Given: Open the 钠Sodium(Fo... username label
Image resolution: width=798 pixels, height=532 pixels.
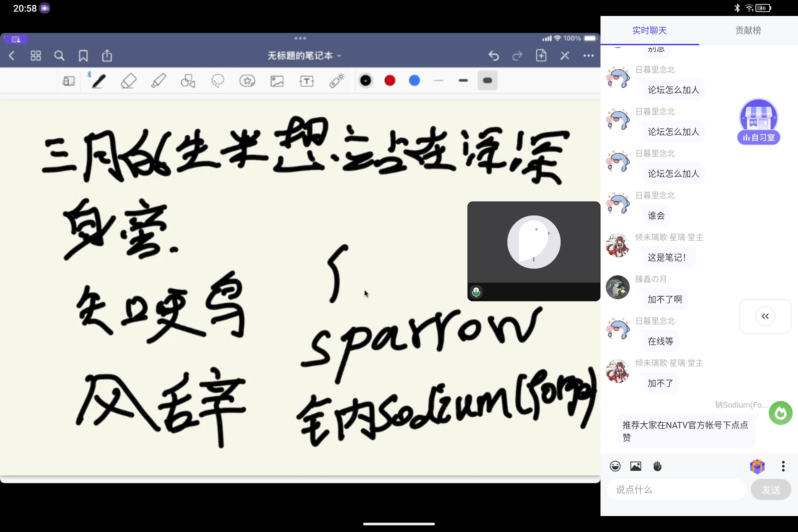Looking at the screenshot, I should [x=741, y=405].
